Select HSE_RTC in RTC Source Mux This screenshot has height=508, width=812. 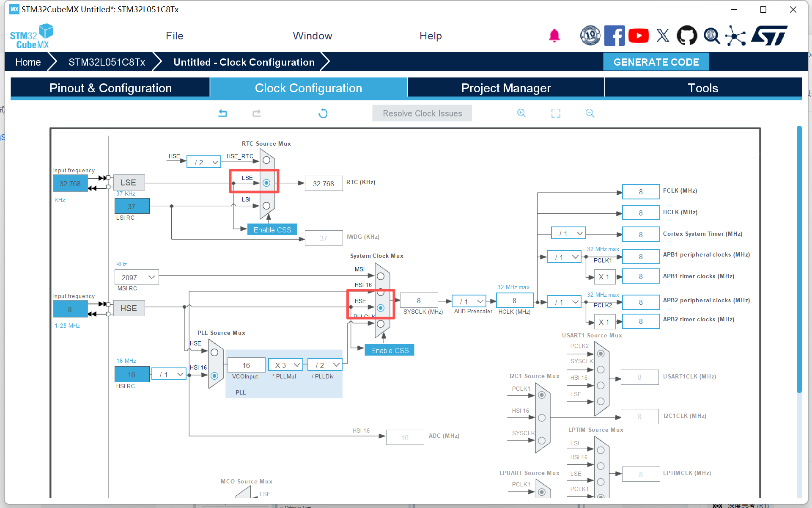point(266,160)
